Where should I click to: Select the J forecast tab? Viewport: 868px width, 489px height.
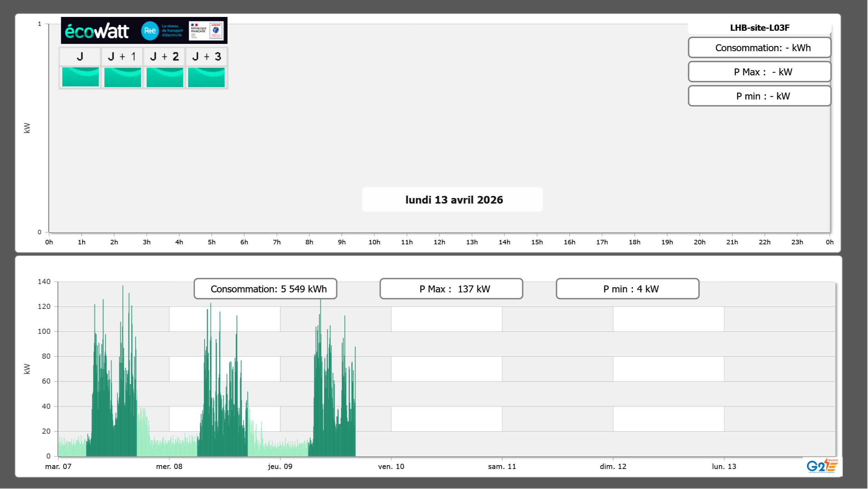80,56
